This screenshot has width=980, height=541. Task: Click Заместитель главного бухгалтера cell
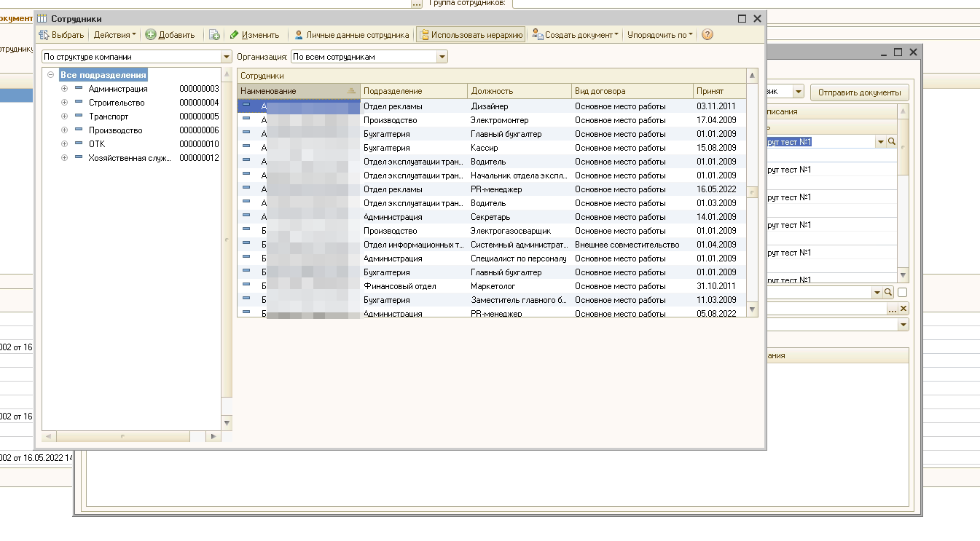click(x=520, y=300)
